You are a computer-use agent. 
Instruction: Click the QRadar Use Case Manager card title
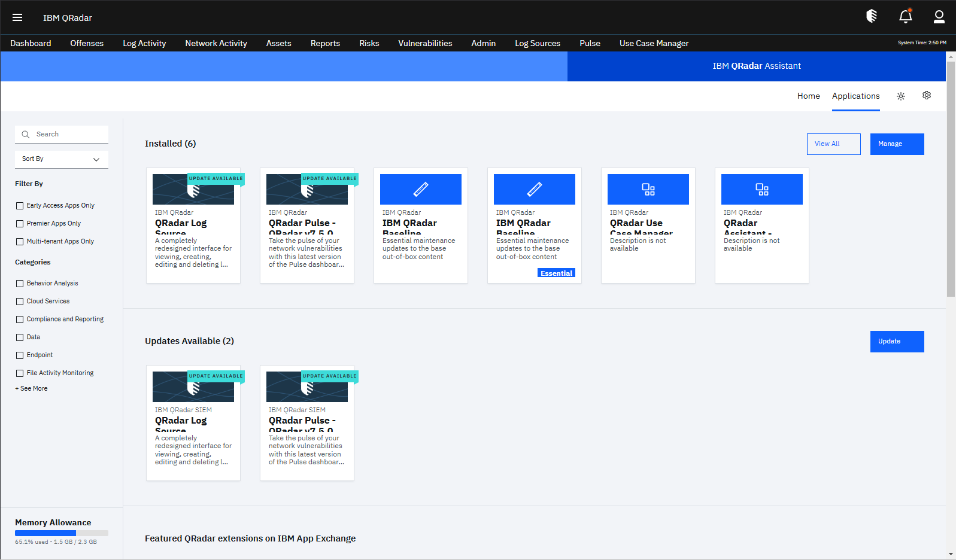[641, 227]
